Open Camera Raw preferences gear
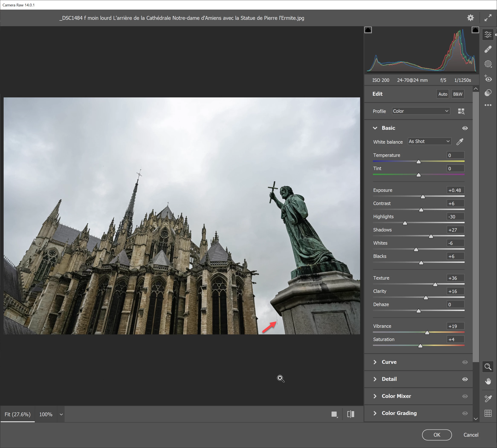The image size is (497, 448). click(x=470, y=18)
